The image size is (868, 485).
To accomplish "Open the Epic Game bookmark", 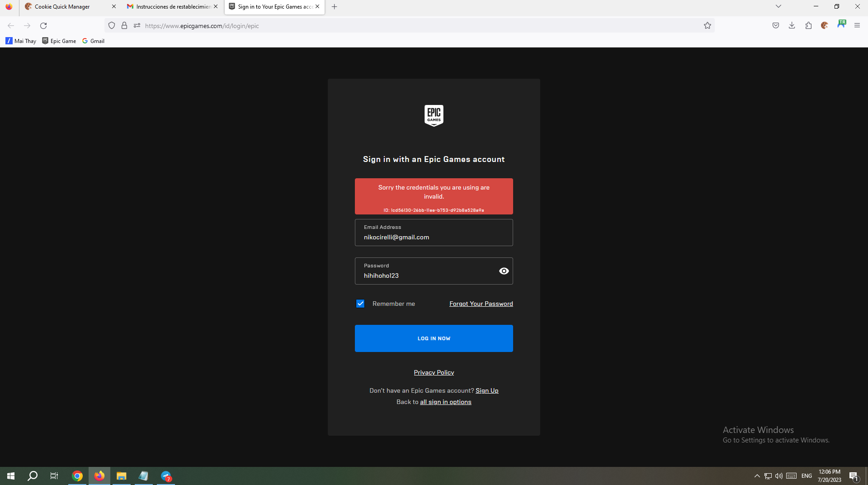I will [x=59, y=41].
